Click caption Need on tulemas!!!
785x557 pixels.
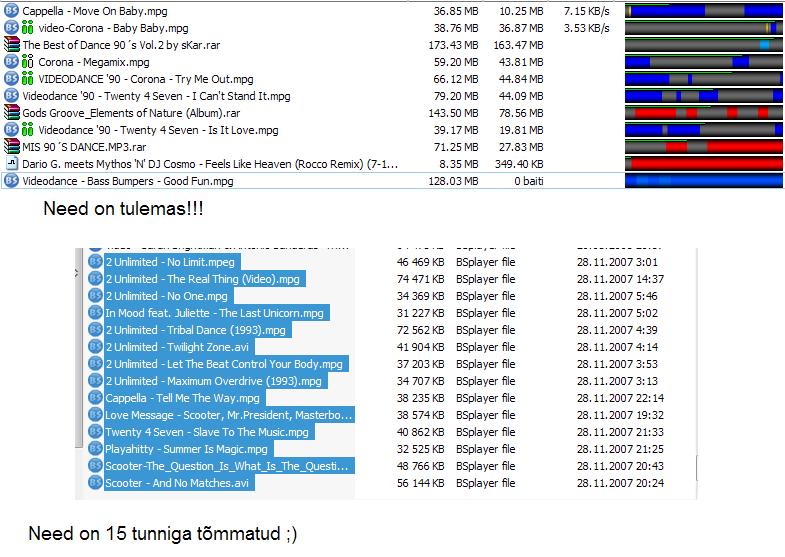(x=124, y=208)
